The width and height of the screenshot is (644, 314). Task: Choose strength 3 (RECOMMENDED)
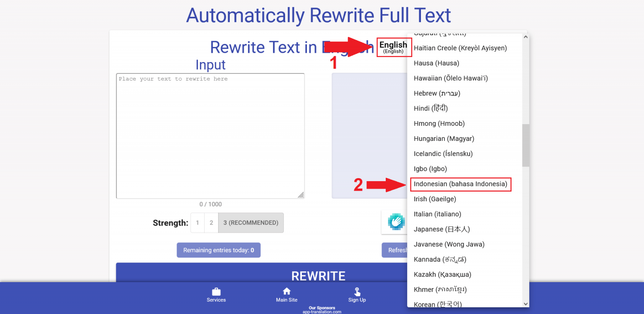251,223
